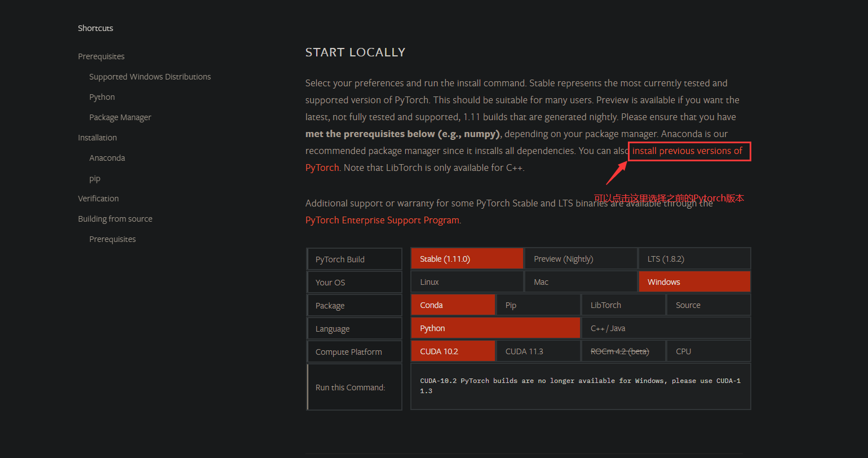Screen dimensions: 868x458
Task: Click the Package row label
Action: click(355, 305)
